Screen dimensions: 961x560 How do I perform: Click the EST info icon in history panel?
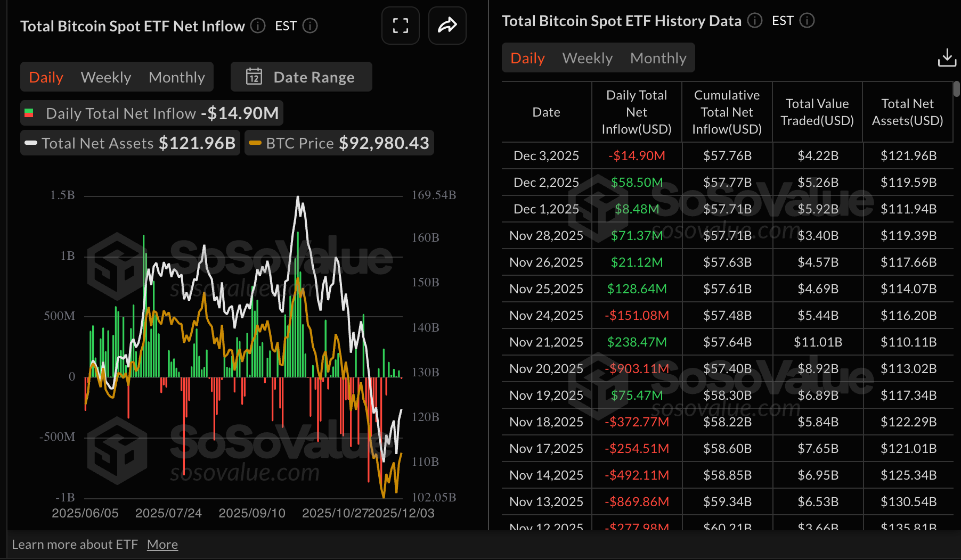pos(807,21)
